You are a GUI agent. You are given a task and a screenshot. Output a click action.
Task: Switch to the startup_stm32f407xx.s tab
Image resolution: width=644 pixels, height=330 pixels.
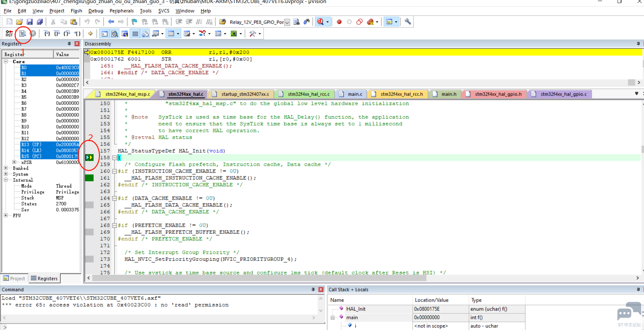241,94
